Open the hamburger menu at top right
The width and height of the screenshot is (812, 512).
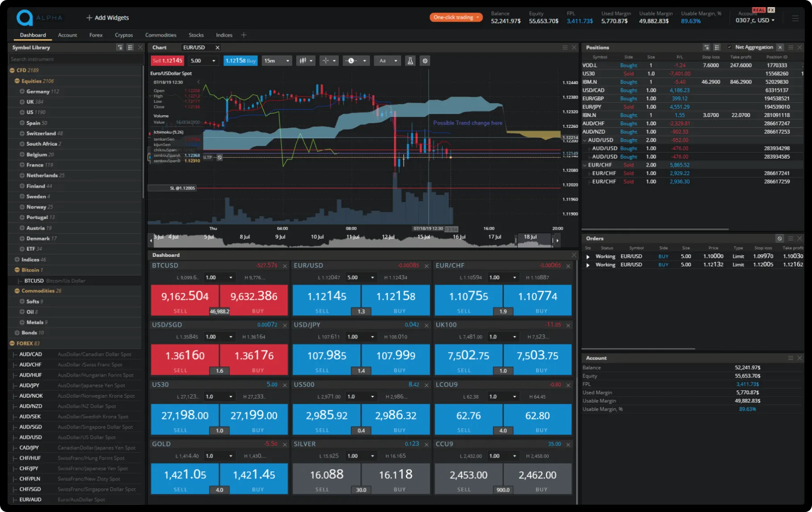[x=795, y=19]
